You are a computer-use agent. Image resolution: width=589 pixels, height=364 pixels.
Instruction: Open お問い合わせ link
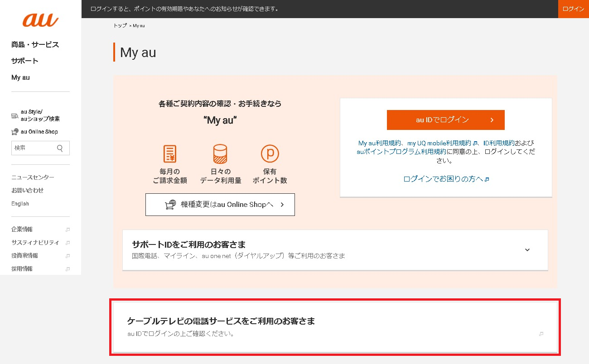(27, 191)
